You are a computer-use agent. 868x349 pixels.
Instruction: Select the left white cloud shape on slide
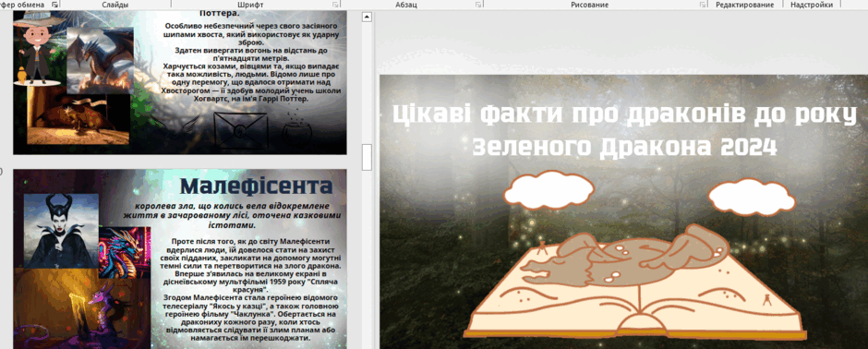(x=549, y=190)
